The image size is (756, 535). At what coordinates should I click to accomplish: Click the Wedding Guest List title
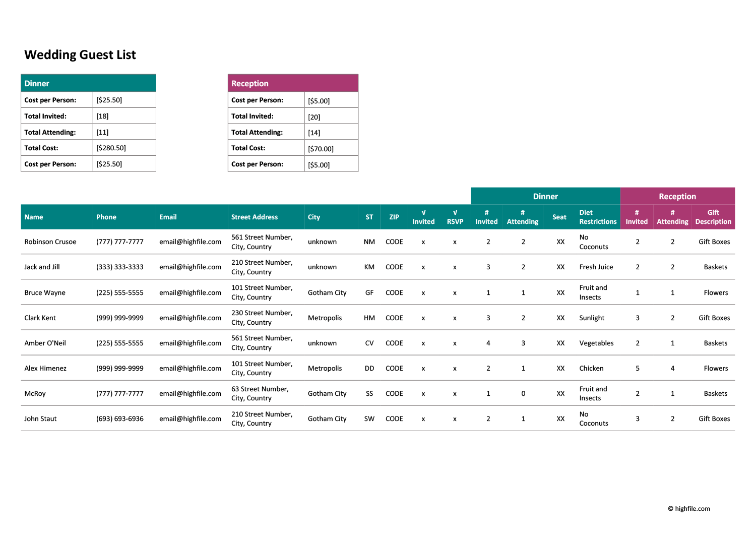[81, 54]
